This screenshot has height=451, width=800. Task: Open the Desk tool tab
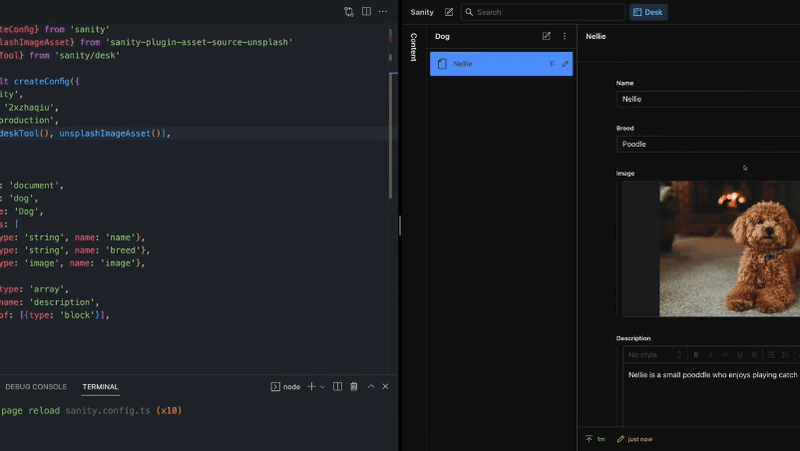pyautogui.click(x=648, y=12)
